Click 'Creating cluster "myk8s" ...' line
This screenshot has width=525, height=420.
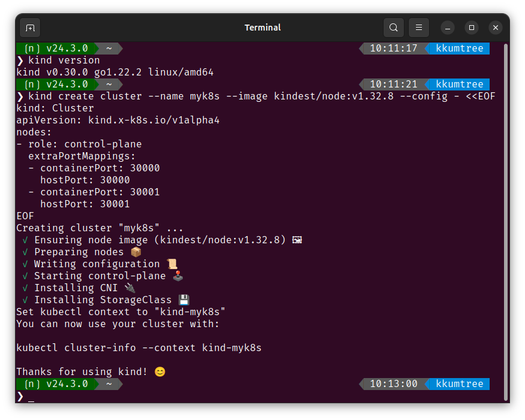pyautogui.click(x=99, y=228)
